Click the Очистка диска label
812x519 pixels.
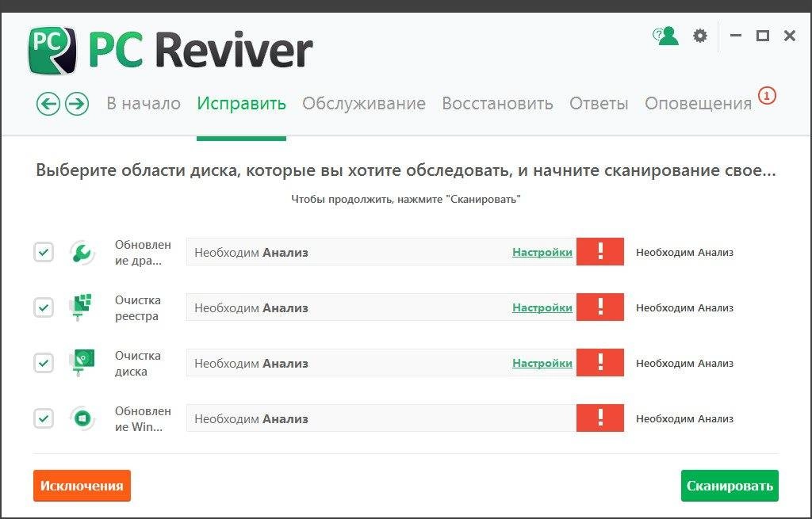[x=138, y=363]
